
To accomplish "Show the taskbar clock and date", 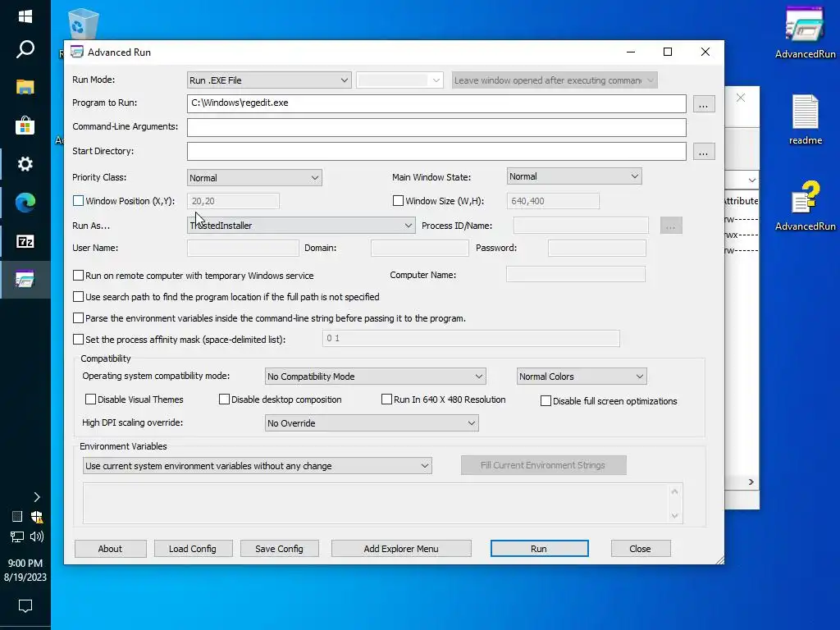I will 25,570.
